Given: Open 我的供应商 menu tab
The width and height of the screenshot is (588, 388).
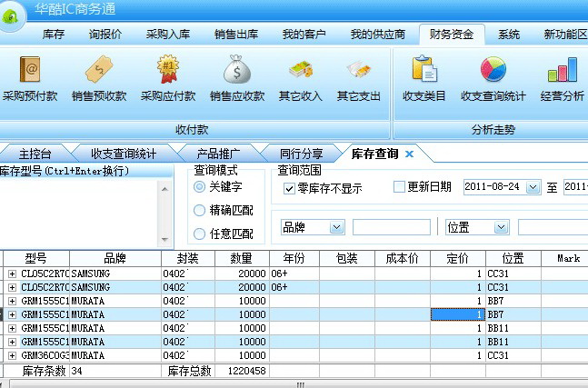Looking at the screenshot, I should tap(378, 35).
